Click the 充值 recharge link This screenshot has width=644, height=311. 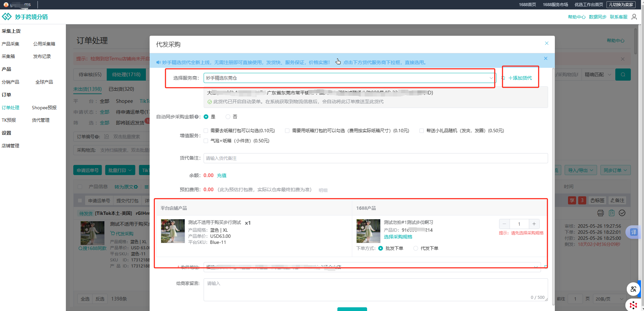tap(222, 175)
